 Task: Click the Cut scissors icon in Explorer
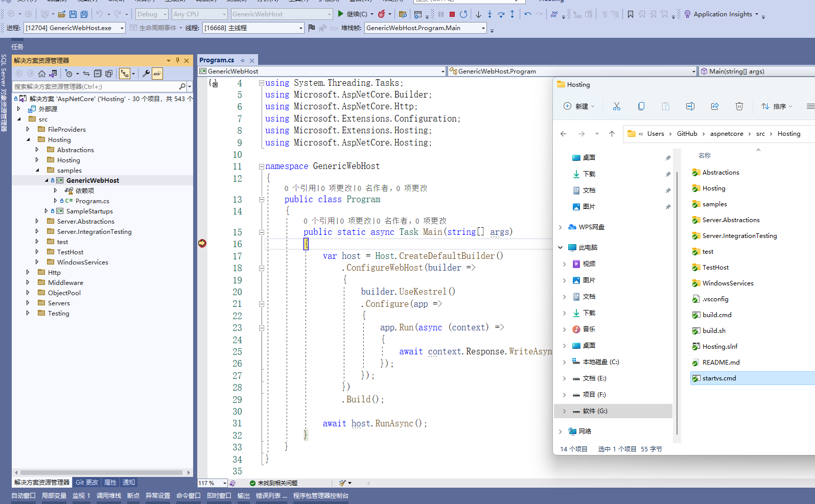tap(617, 106)
